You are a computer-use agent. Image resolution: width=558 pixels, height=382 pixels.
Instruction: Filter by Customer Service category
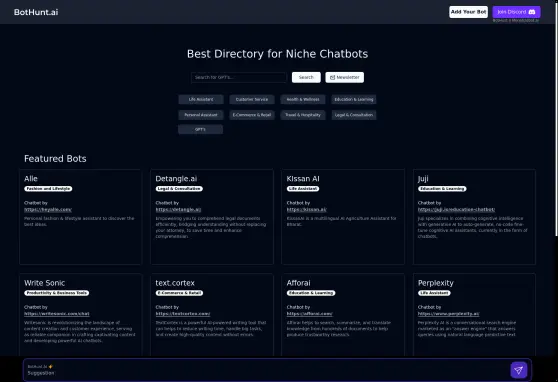click(x=252, y=99)
